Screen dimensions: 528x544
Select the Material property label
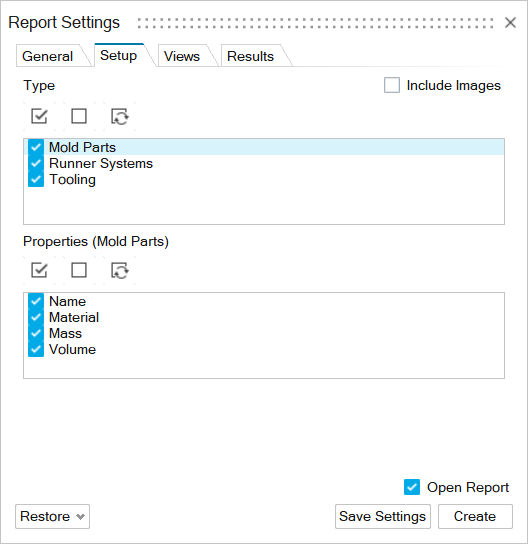74,317
